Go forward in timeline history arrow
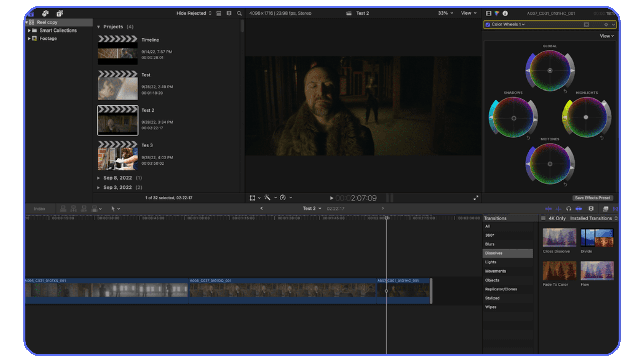This screenshot has width=644, height=362. (x=383, y=208)
